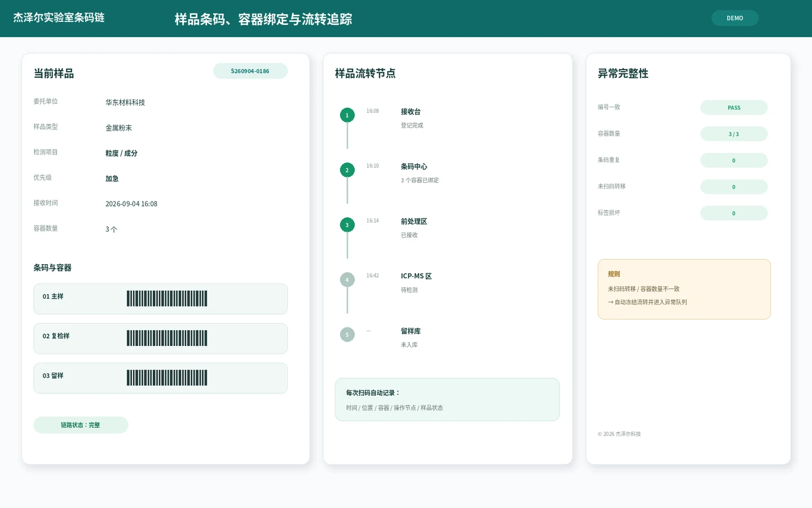Click the 未扫码转移 zero count badge
The image size is (812, 508).
(734, 187)
